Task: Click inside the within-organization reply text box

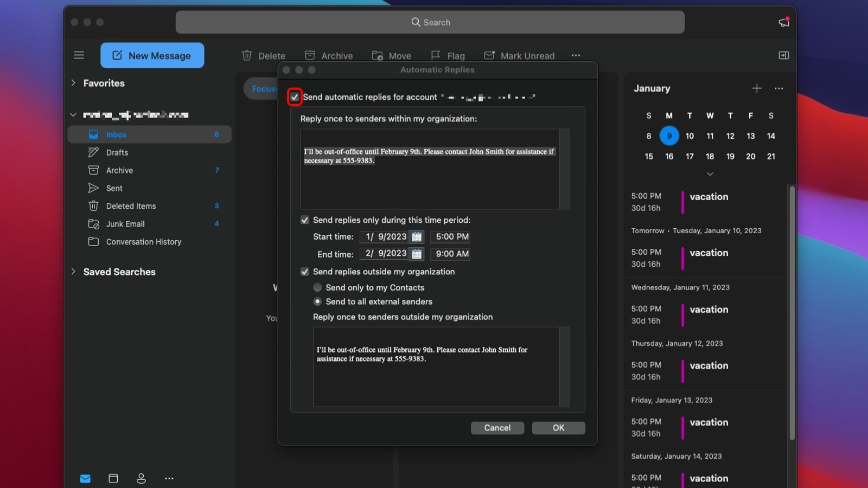Action: click(x=430, y=169)
